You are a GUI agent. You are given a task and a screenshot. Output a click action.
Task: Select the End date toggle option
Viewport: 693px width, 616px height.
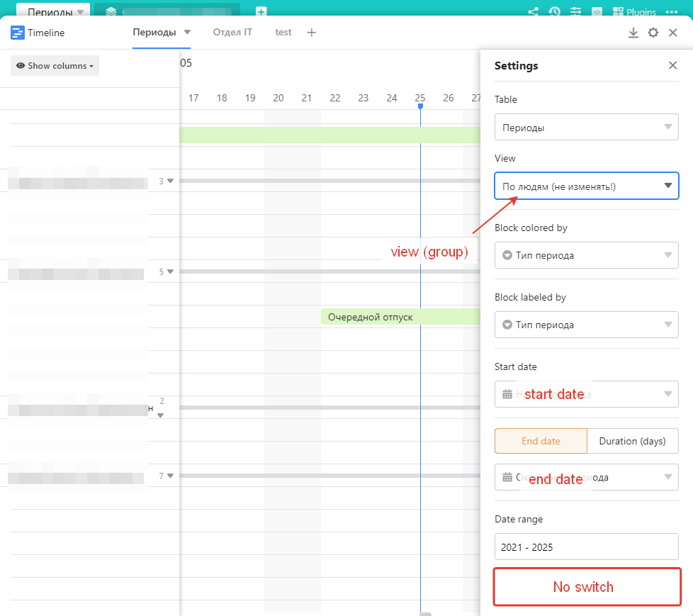pyautogui.click(x=541, y=441)
